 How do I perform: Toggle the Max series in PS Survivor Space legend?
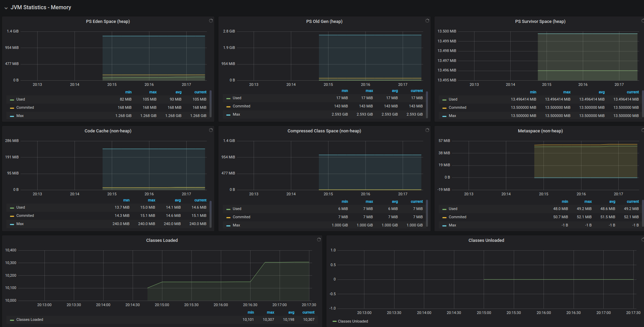(x=453, y=116)
